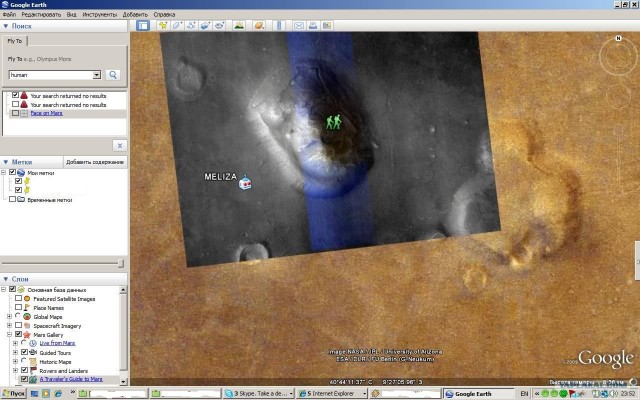Check the second 'search returned no results' checkbox
Image resolution: width=640 pixels, height=400 pixels.
point(16,104)
